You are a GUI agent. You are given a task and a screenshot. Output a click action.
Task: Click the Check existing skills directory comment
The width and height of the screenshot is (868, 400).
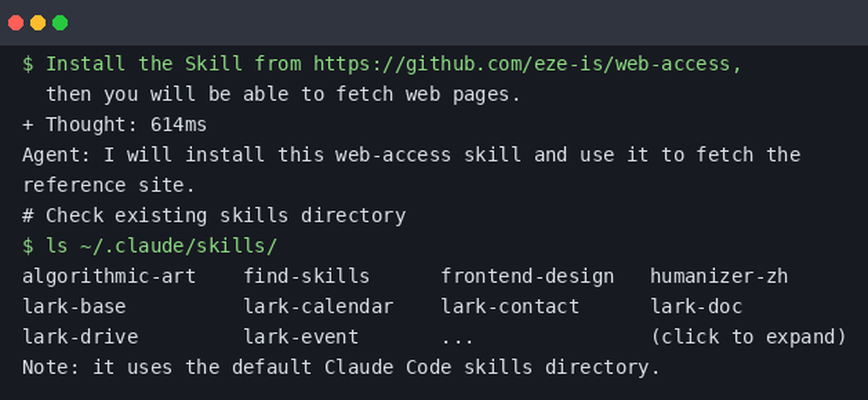pyautogui.click(x=214, y=216)
